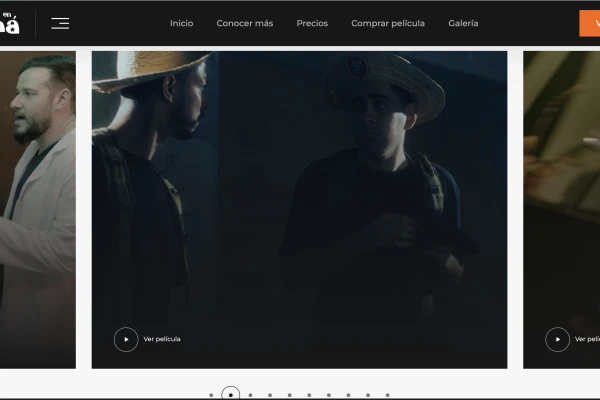Screen dimensions: 600x400
Task: Jump to the fourth carousel dot
Action: point(270,395)
